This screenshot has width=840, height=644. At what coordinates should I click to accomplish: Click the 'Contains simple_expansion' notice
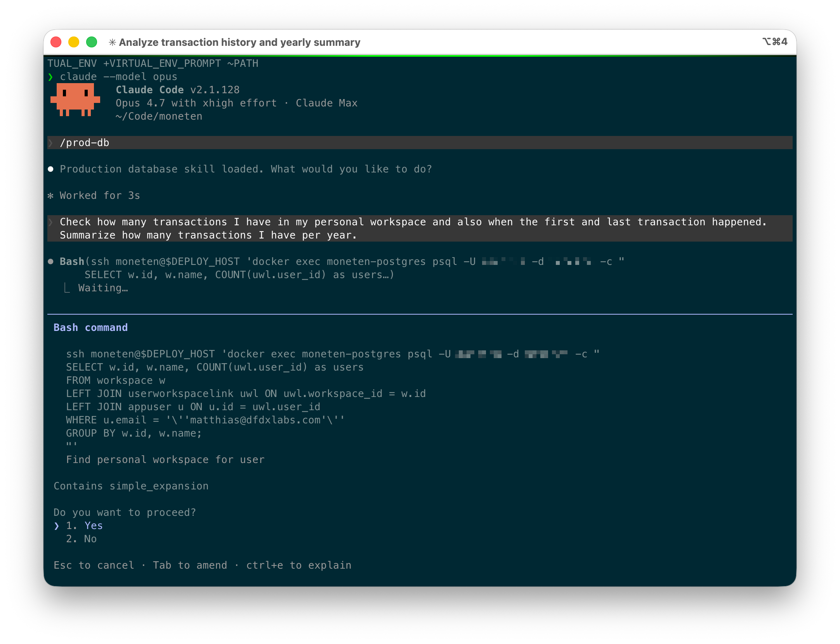pyautogui.click(x=131, y=486)
